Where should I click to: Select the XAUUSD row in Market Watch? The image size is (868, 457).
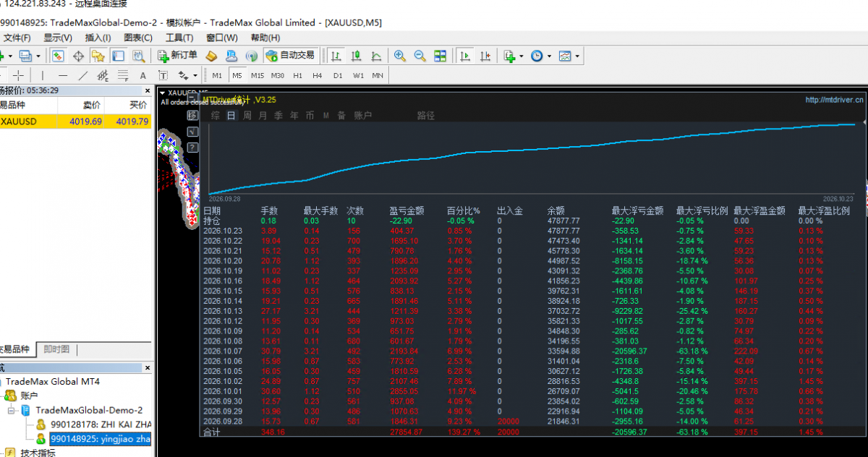pos(76,121)
